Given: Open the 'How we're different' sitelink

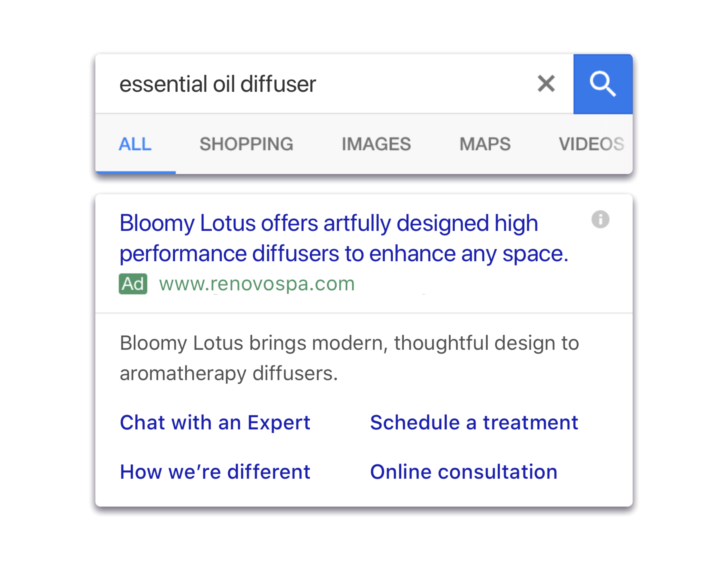Looking at the screenshot, I should point(215,472).
